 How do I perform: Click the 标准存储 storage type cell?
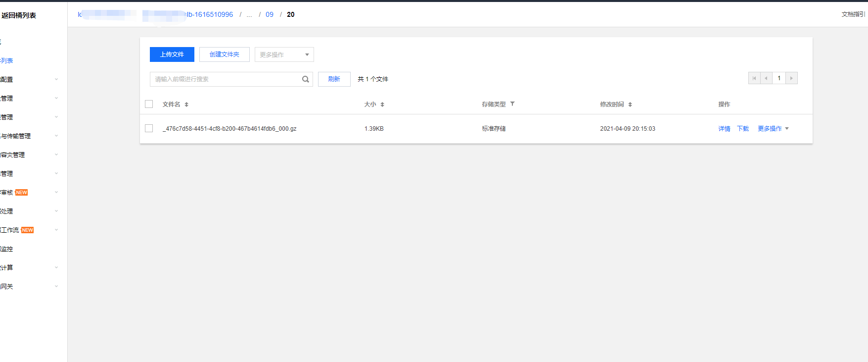[494, 129]
